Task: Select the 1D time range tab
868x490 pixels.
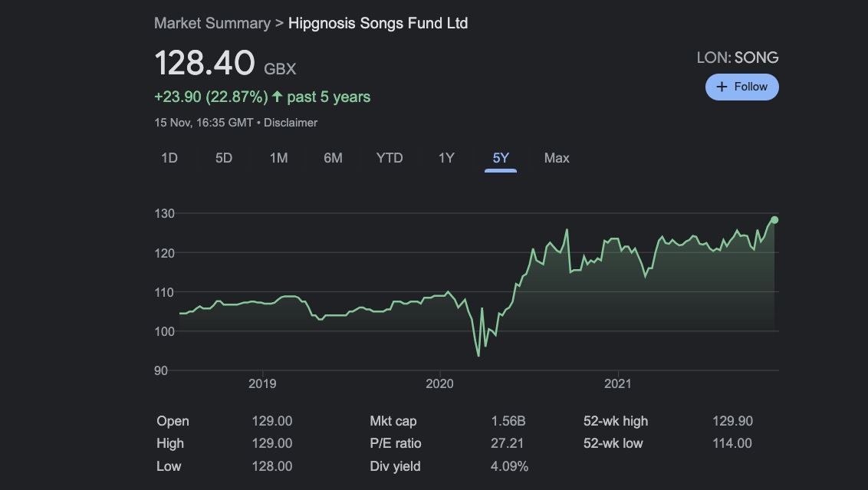Action: (169, 158)
